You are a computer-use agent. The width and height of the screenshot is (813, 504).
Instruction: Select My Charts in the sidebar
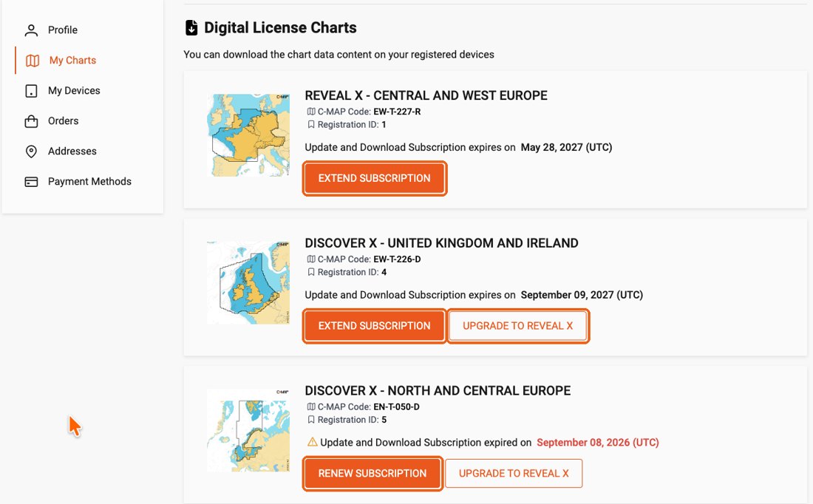[x=72, y=61]
